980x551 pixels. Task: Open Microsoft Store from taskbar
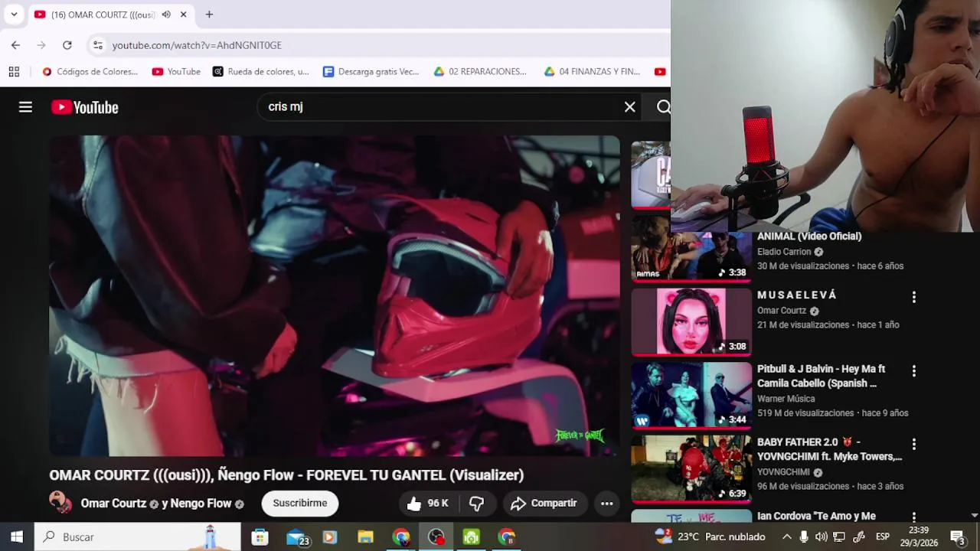(260, 536)
